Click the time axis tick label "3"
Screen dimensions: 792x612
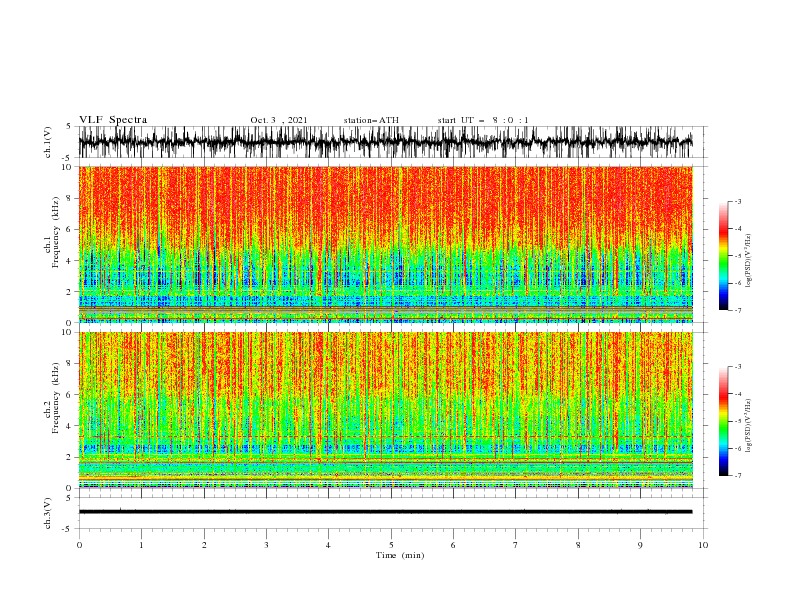[x=266, y=545]
